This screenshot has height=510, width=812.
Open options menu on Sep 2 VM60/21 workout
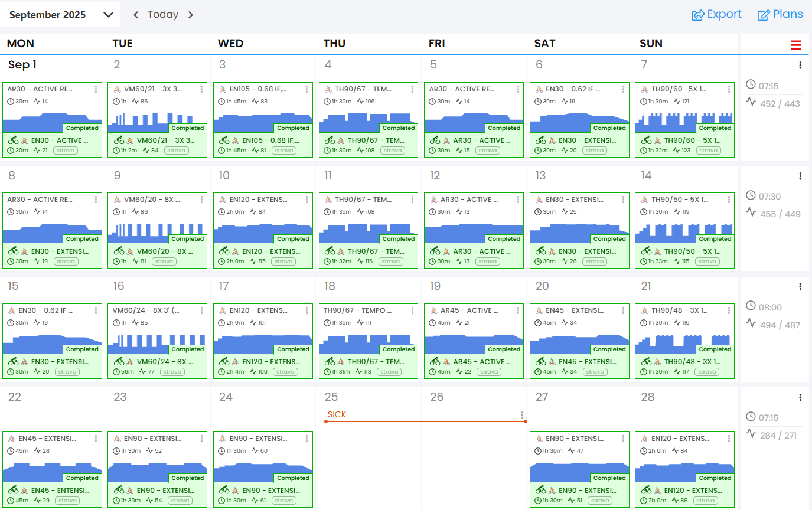[x=201, y=89]
